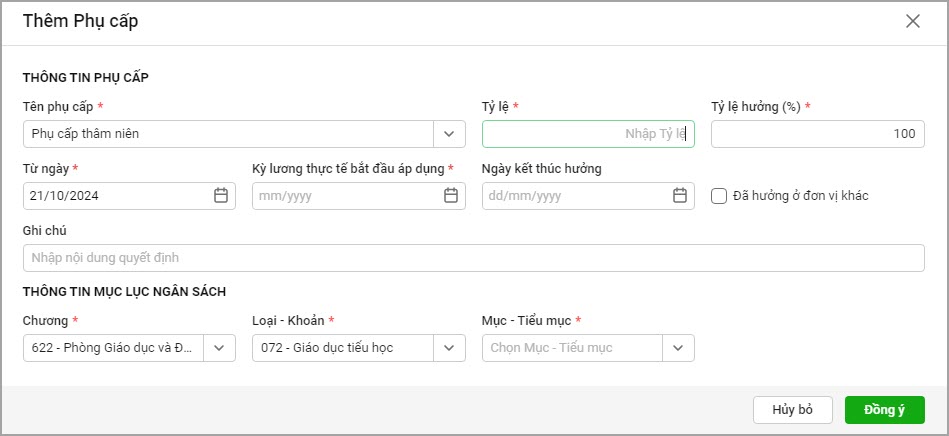The image size is (949, 436).
Task: Focus the Ngày kết thúc hưởng date input
Action: (x=574, y=196)
